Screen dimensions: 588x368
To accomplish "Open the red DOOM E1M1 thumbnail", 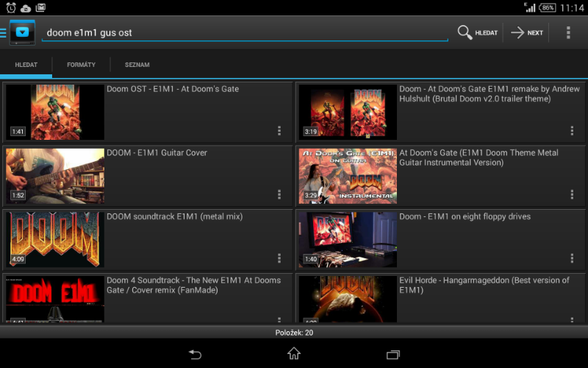I will tap(55, 299).
